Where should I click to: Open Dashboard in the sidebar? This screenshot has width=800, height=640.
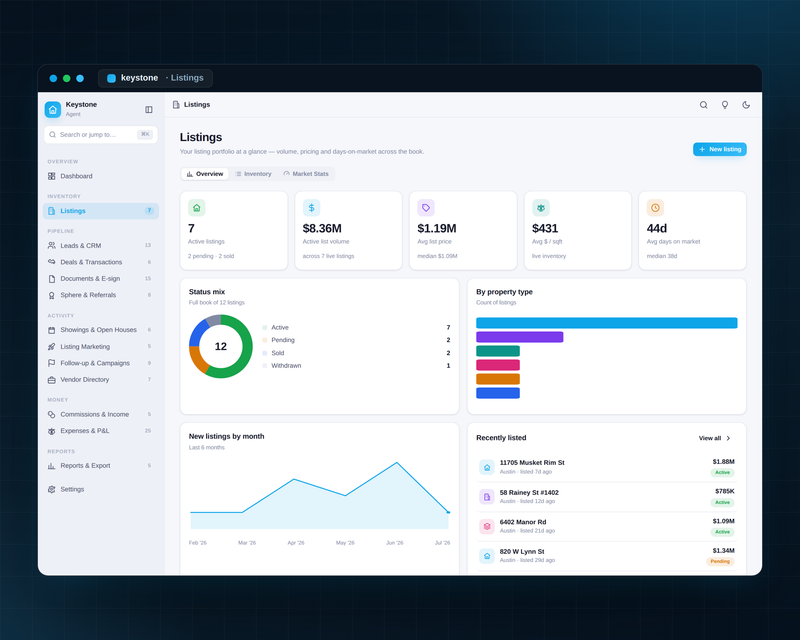101,176
